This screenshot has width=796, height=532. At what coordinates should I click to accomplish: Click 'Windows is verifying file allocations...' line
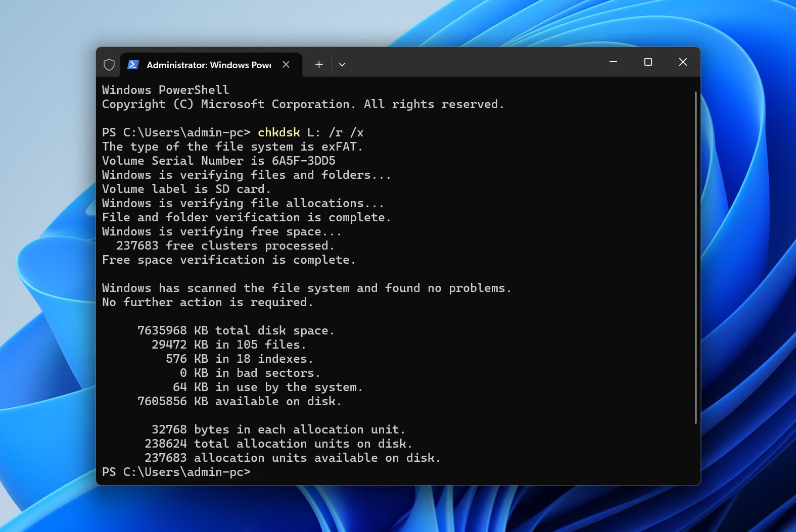point(243,203)
